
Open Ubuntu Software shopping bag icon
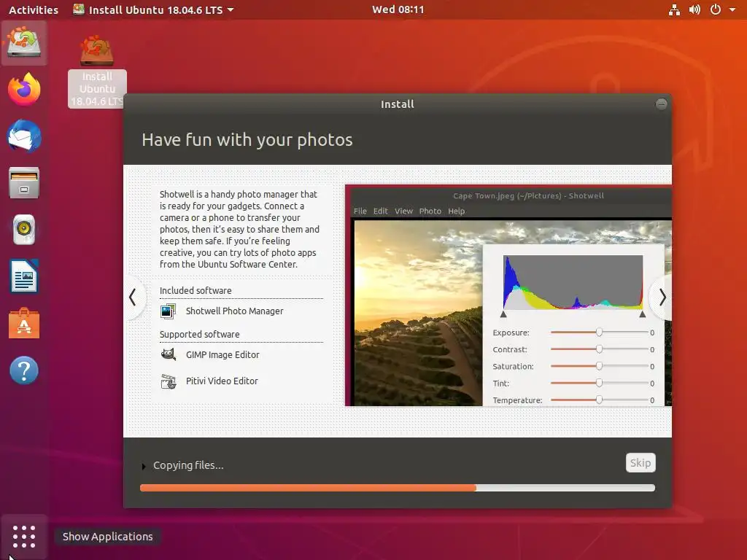click(x=24, y=323)
